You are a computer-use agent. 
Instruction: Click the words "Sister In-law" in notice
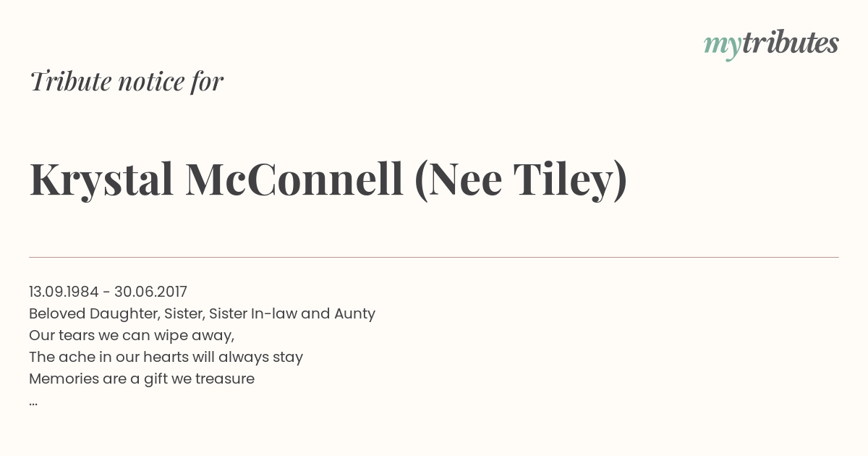pyautogui.click(x=252, y=313)
